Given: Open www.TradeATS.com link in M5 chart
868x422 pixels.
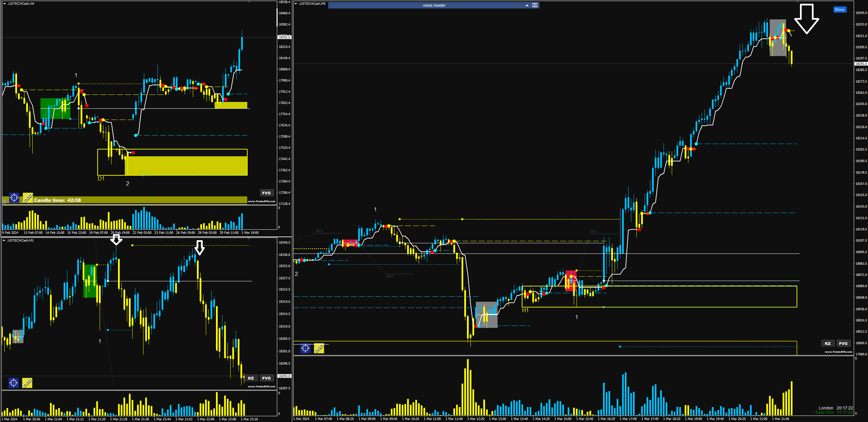Looking at the screenshot, I should click(838, 352).
